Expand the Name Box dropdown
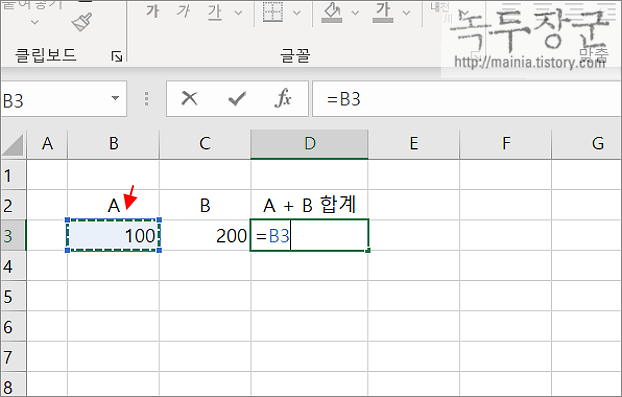Image resolution: width=622 pixels, height=397 pixels. click(x=115, y=98)
